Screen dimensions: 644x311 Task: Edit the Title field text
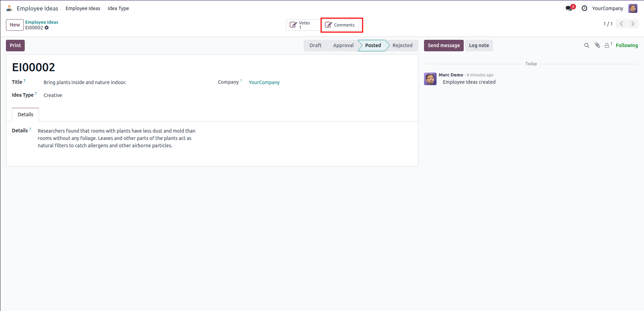[85, 82]
